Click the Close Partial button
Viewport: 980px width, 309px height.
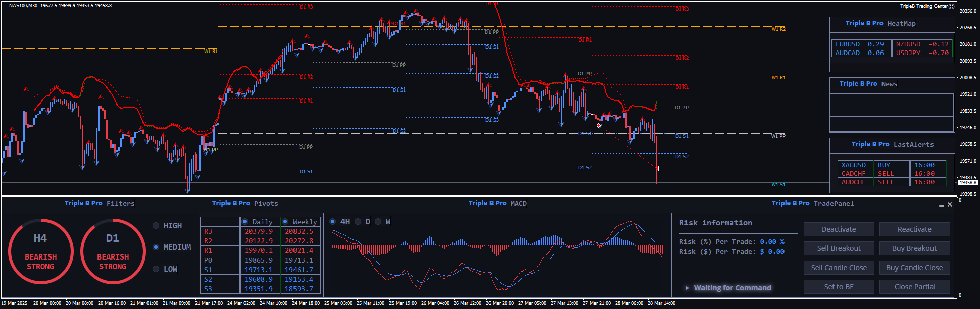[x=914, y=287]
